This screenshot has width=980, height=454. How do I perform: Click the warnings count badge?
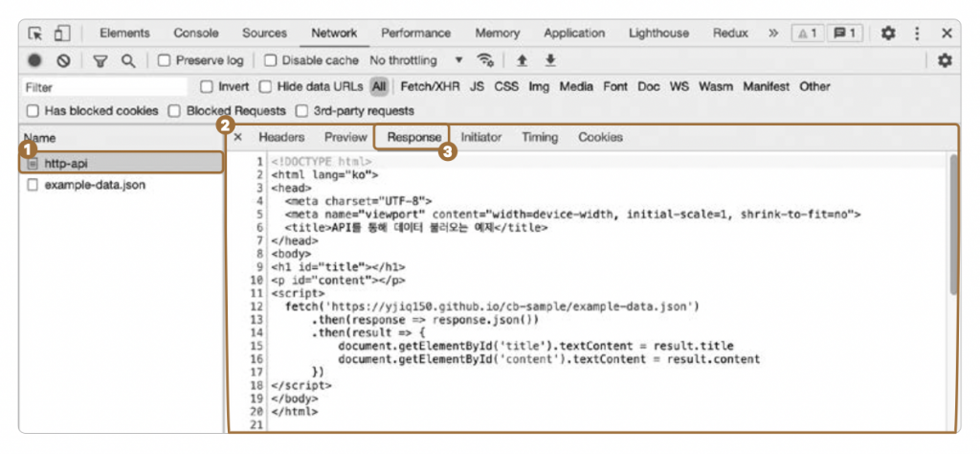coord(807,34)
